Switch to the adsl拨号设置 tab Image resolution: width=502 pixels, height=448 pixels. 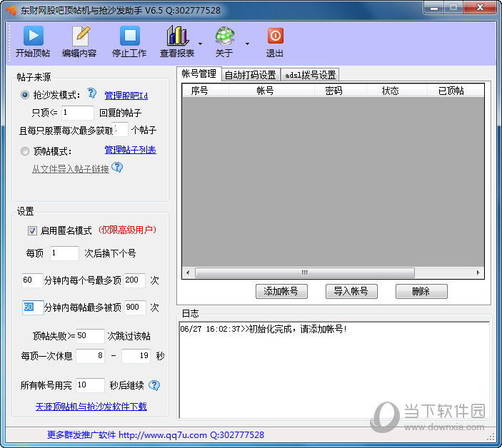[310, 75]
